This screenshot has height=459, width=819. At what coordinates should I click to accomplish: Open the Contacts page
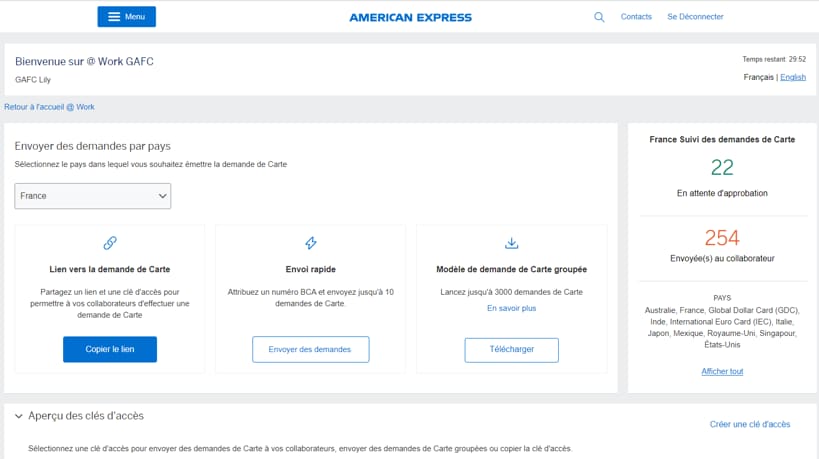(636, 17)
